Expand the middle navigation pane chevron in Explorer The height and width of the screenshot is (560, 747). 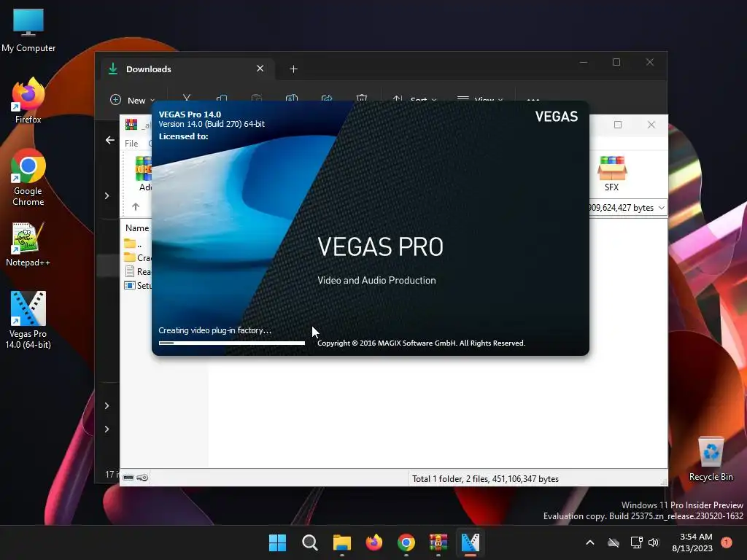pyautogui.click(x=107, y=405)
